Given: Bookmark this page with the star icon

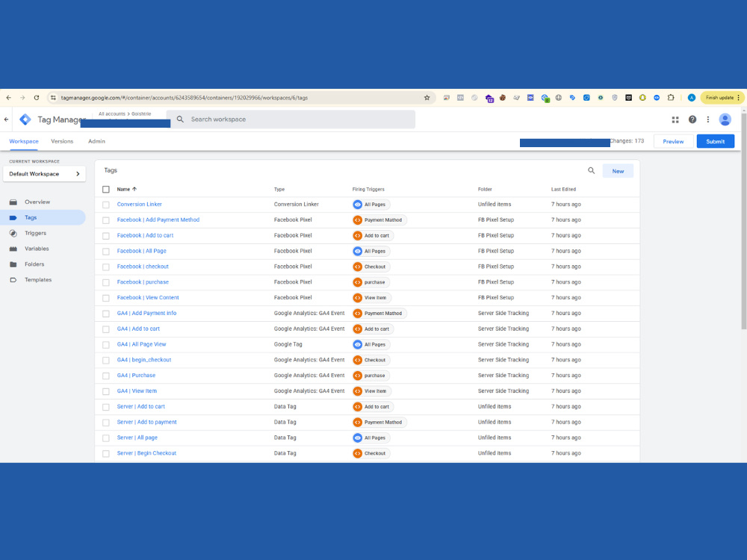Looking at the screenshot, I should 427,98.
